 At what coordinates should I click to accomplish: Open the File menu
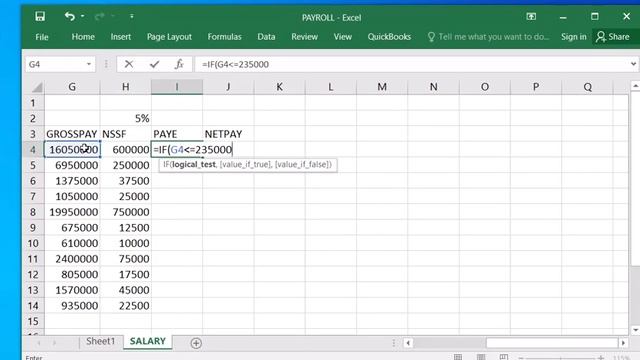click(x=42, y=37)
